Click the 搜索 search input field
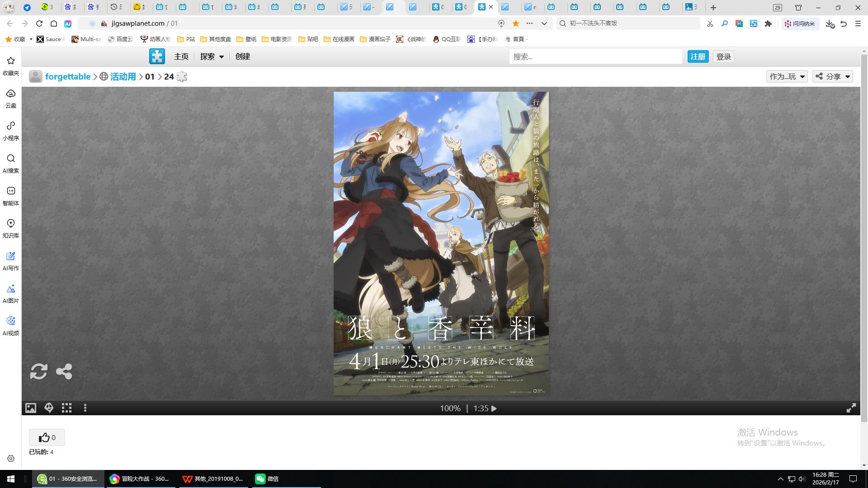 tap(595, 56)
